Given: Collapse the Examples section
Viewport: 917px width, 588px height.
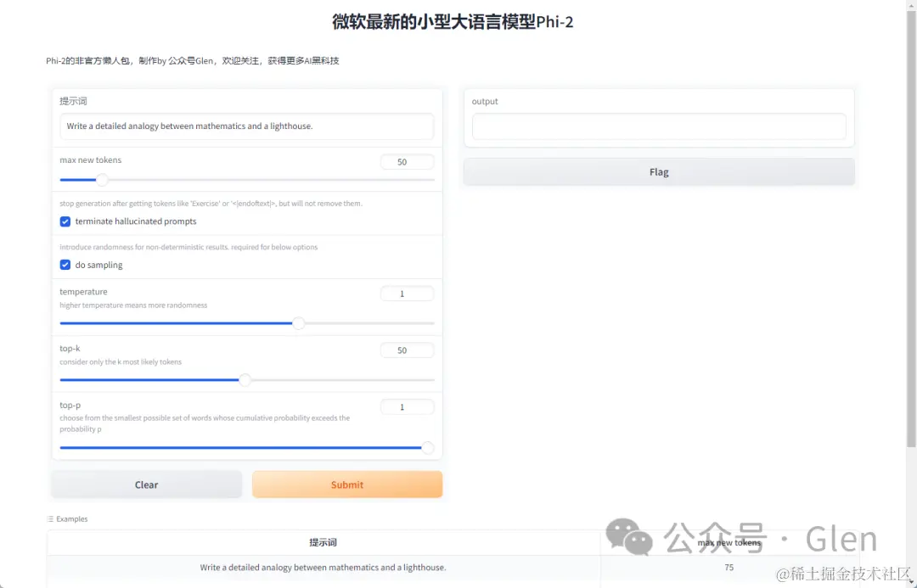Looking at the screenshot, I should point(67,518).
